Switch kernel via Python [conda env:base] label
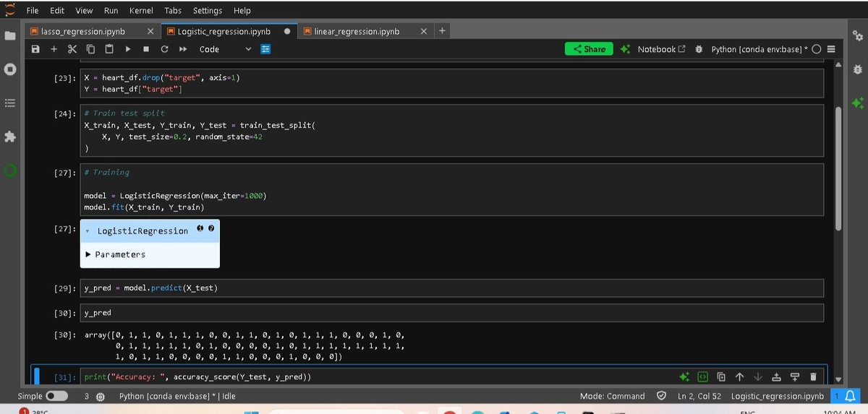The image size is (868, 414). (x=759, y=49)
